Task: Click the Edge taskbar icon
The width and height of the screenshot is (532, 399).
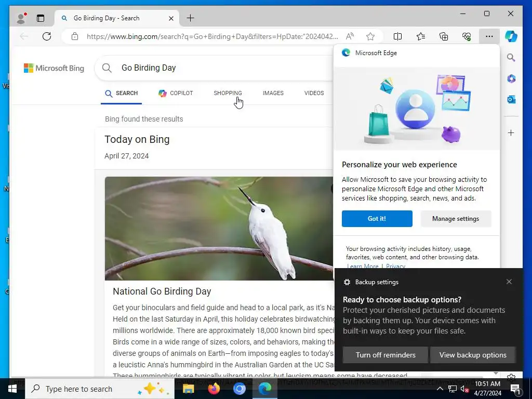Action: (x=265, y=389)
